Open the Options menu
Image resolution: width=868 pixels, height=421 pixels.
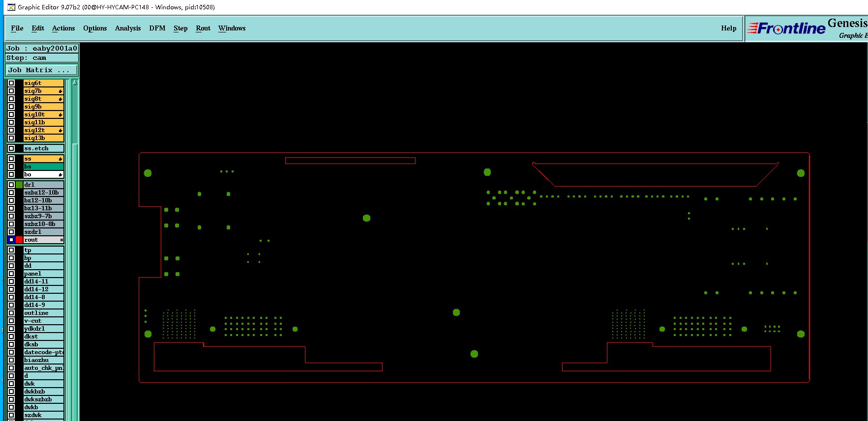click(x=95, y=28)
